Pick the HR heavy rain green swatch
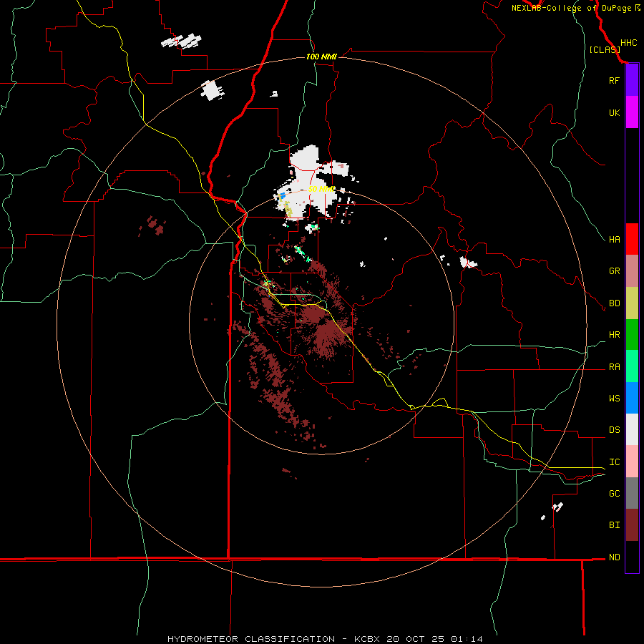Viewport: 644px width, 644px height. click(x=632, y=335)
